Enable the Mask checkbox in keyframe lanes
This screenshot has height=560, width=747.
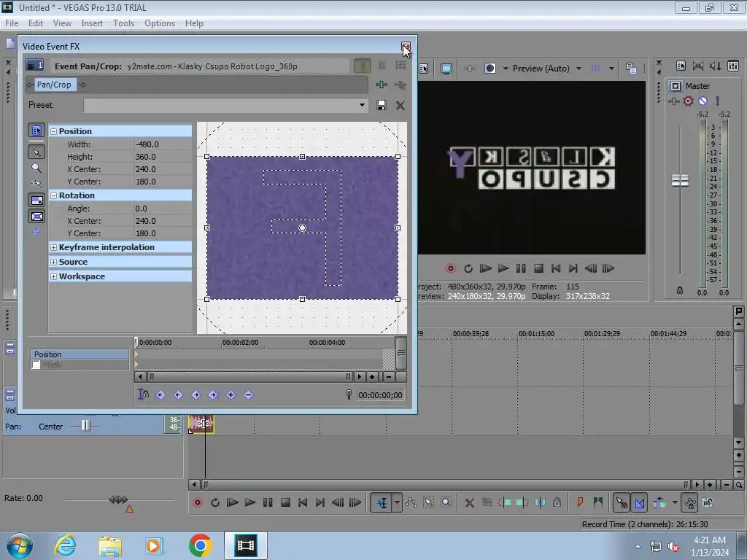(x=36, y=365)
